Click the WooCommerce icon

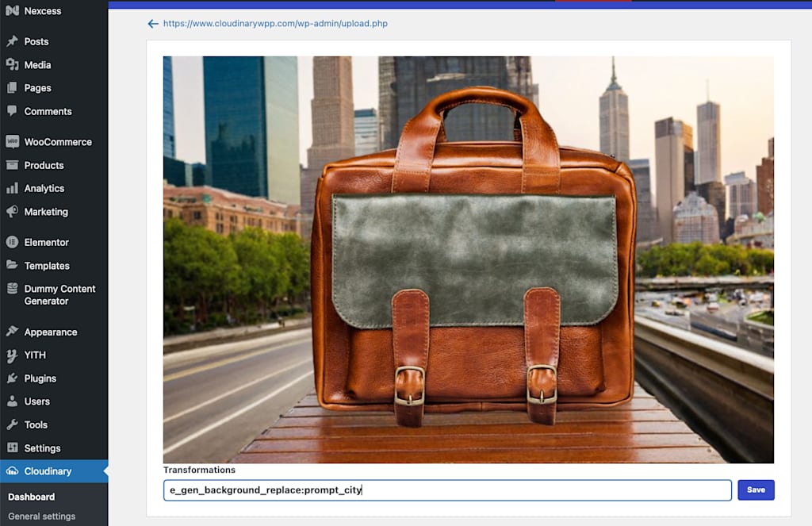pos(12,141)
